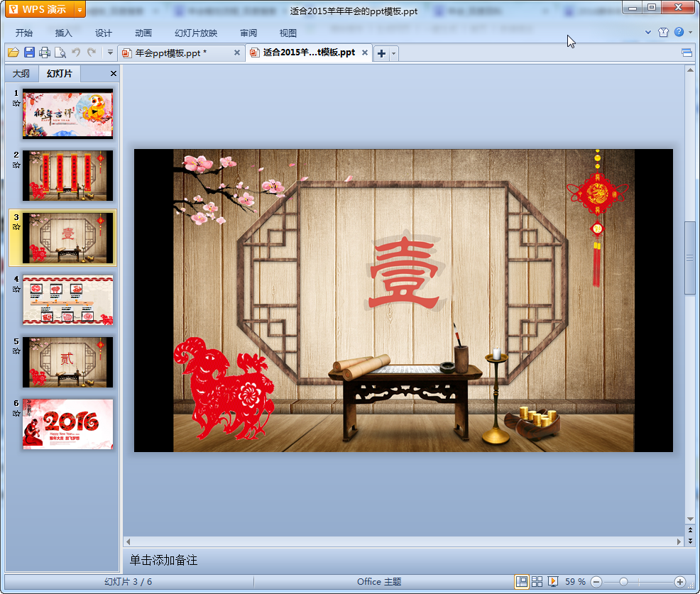Image resolution: width=700 pixels, height=594 pixels.
Task: Click the Office 主题 status text
Action: (379, 581)
